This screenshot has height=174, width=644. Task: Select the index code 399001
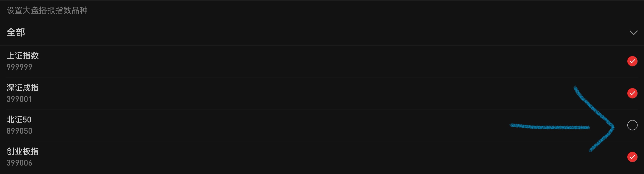[x=19, y=99]
